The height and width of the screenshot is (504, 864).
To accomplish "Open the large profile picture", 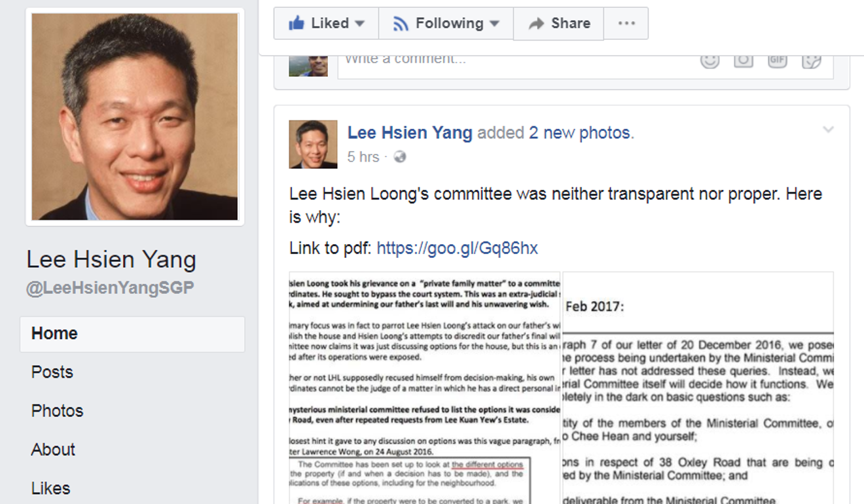I will tap(135, 117).
